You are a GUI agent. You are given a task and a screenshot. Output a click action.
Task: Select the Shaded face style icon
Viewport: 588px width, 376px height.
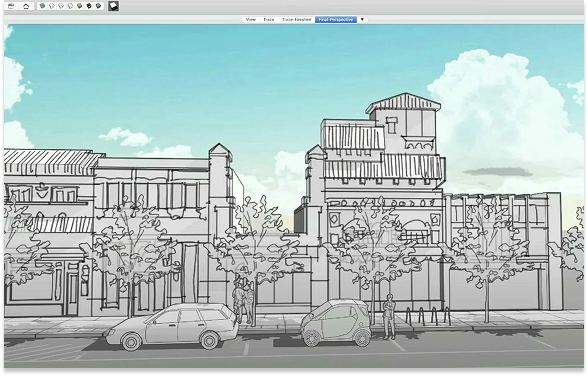pos(80,6)
